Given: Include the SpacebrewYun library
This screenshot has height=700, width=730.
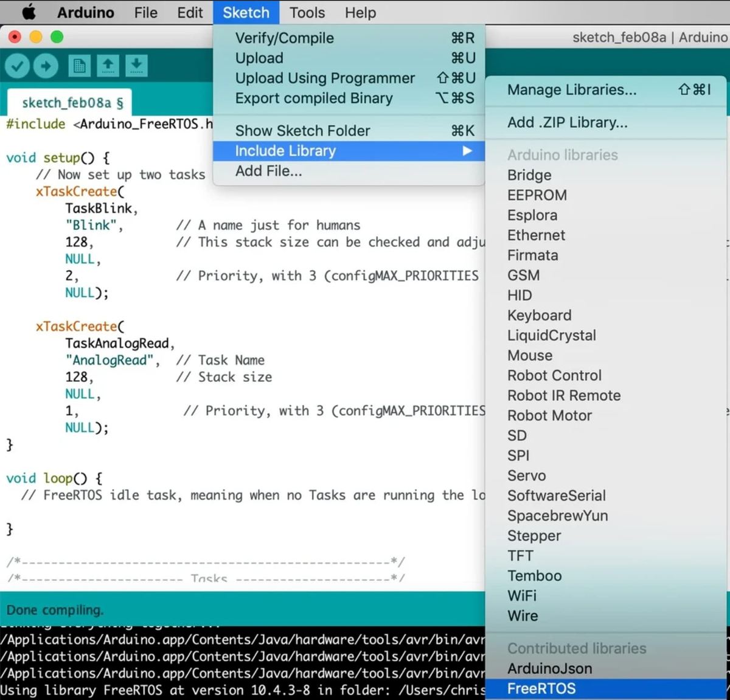Looking at the screenshot, I should point(606,516).
